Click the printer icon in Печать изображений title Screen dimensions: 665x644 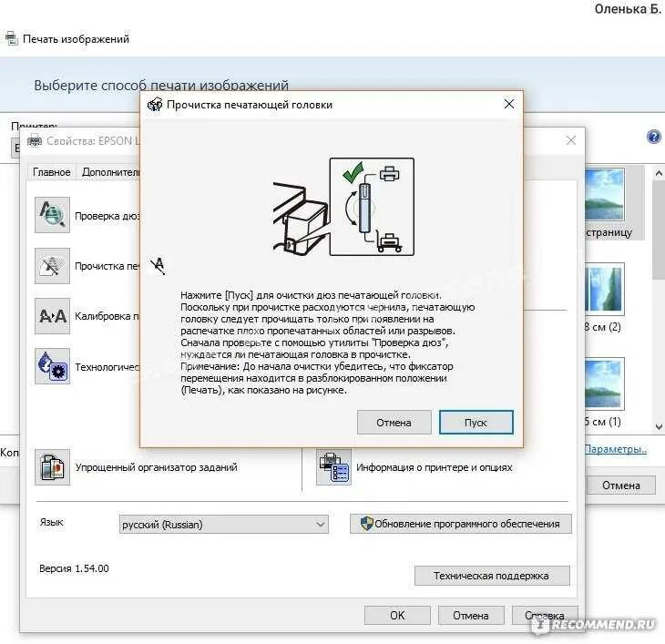click(11, 38)
